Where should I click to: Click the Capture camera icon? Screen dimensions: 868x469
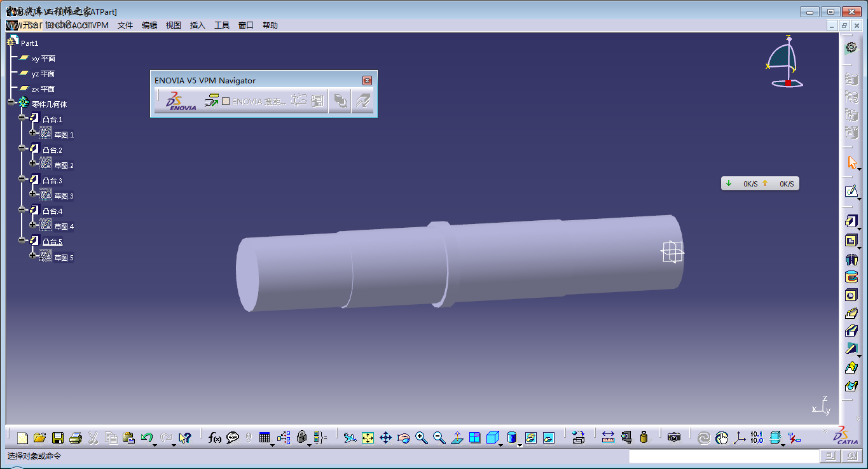pyautogui.click(x=674, y=438)
